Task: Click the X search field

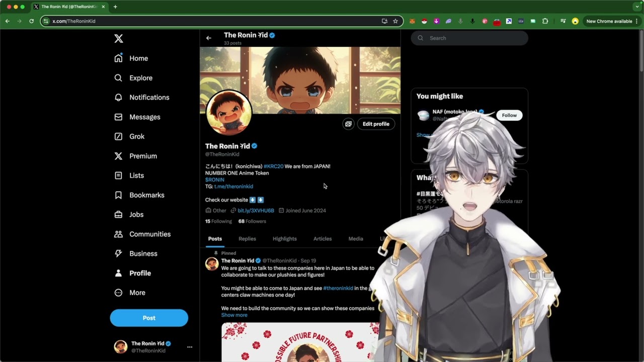Action: pos(469,38)
